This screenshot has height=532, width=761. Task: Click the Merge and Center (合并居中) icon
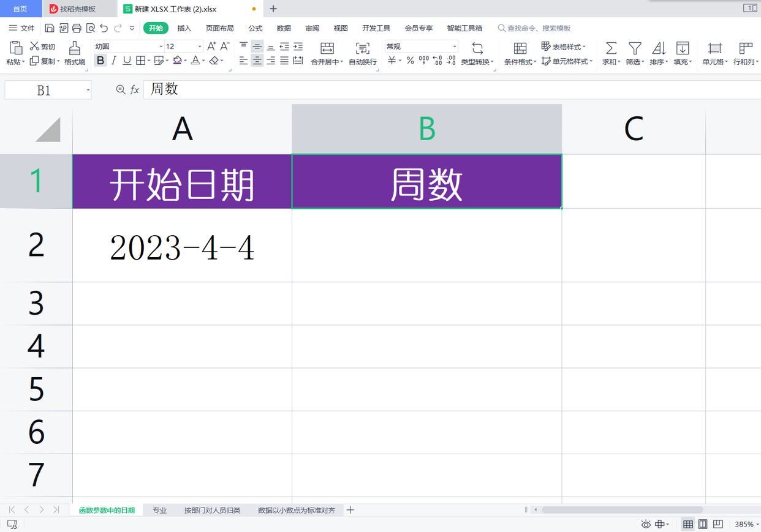click(x=327, y=48)
